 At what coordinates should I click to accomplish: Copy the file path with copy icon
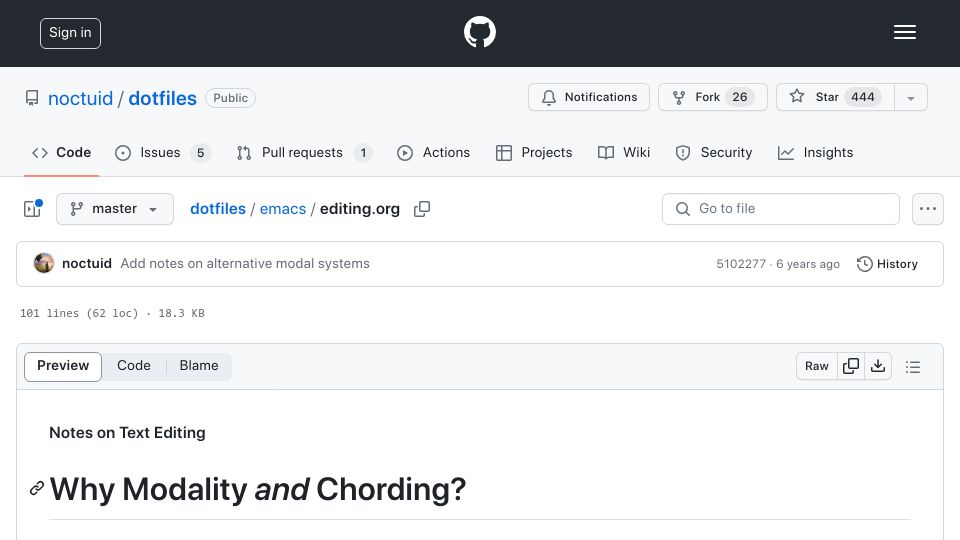422,209
